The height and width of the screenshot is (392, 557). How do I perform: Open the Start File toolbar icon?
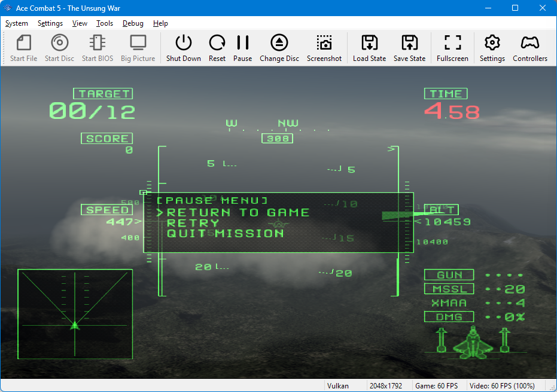tap(23, 47)
